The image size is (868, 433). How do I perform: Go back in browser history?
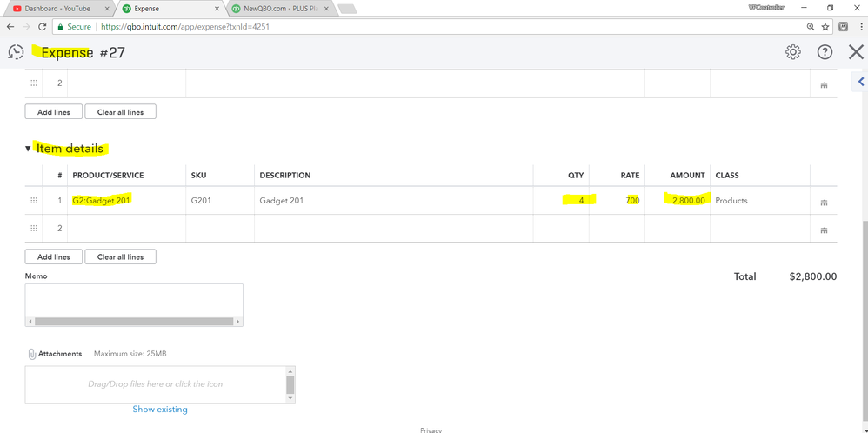click(10, 27)
